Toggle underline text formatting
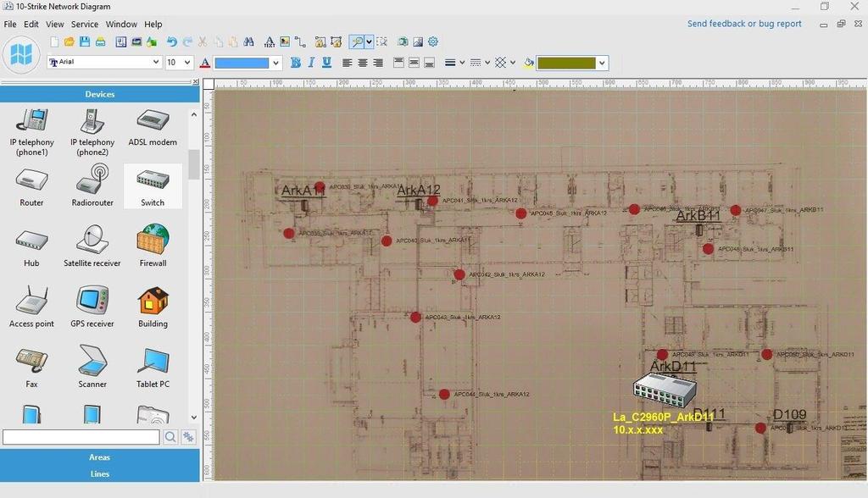 click(x=326, y=63)
